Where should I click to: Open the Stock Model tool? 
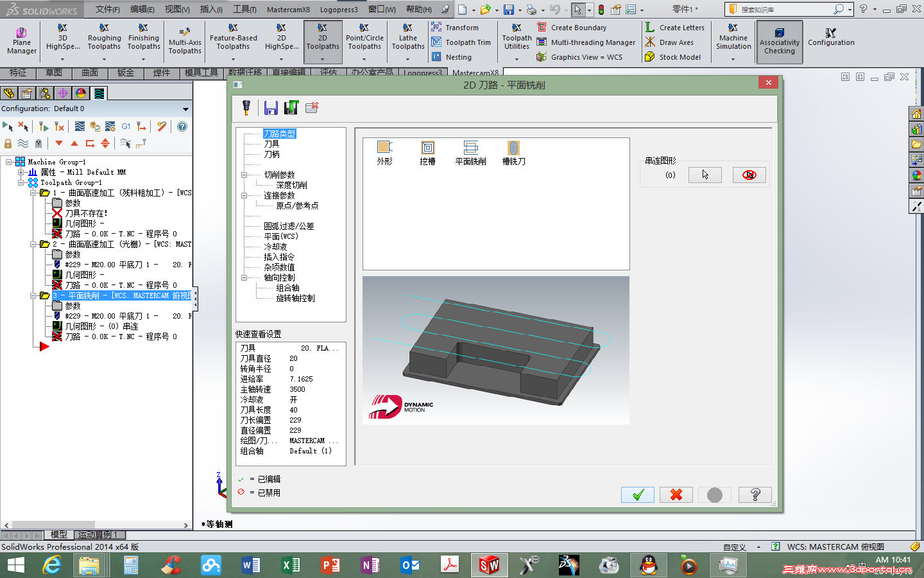click(x=672, y=57)
